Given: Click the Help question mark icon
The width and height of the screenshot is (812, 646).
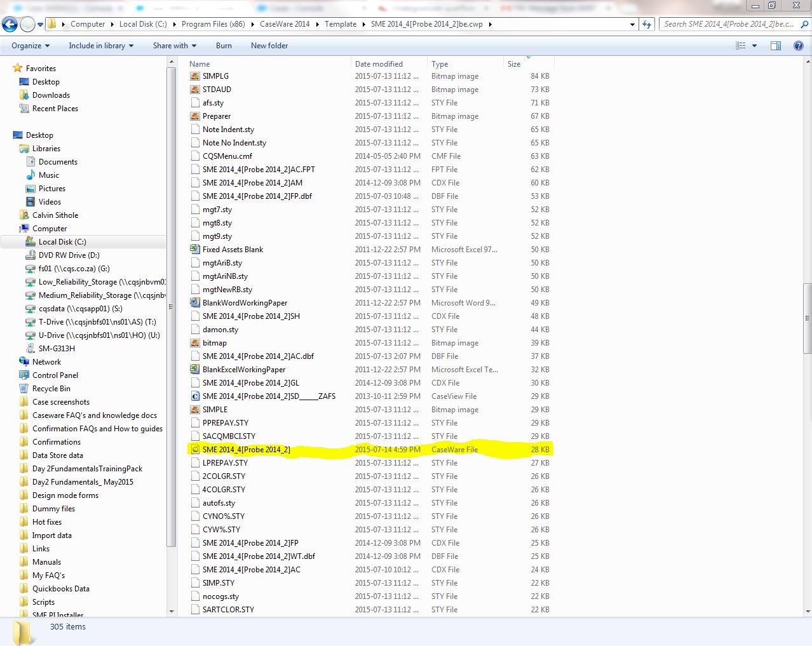Looking at the screenshot, I should pyautogui.click(x=798, y=46).
